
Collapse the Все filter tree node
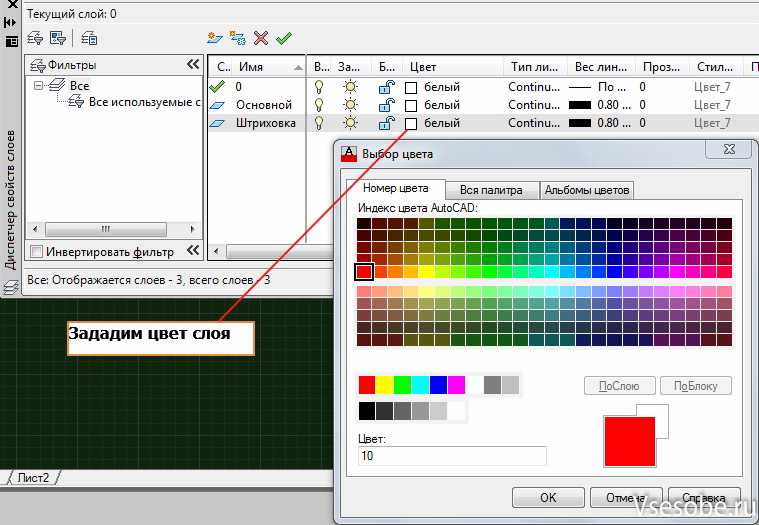coord(38,86)
